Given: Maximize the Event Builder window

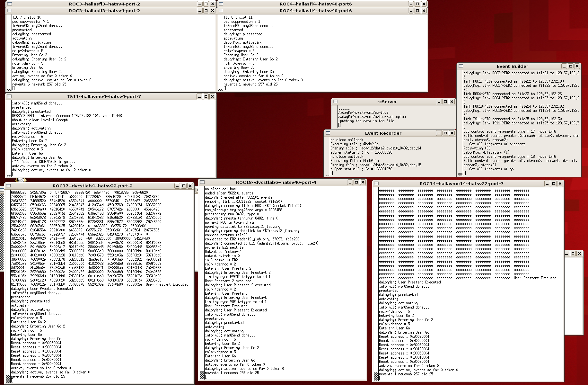Looking at the screenshot, I should [x=571, y=66].
